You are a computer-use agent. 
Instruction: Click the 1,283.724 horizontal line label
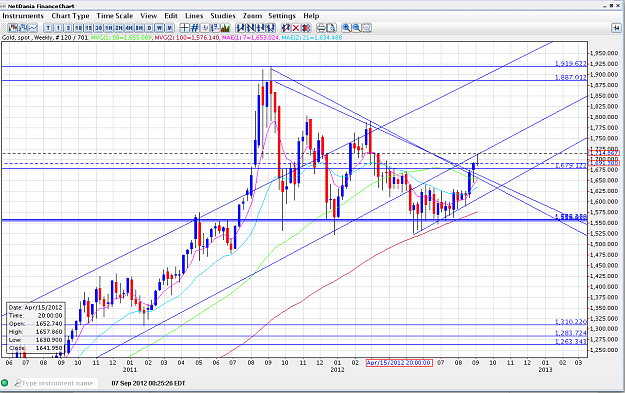[571, 333]
